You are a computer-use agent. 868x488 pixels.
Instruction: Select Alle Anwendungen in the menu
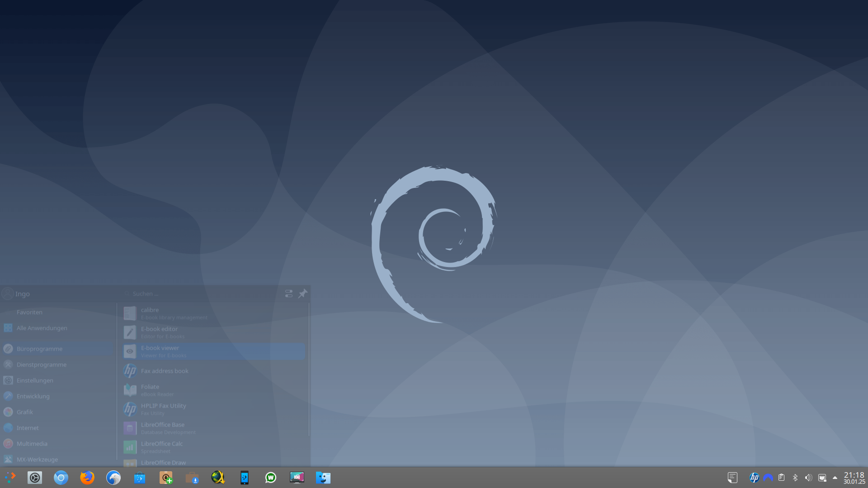pyautogui.click(x=42, y=328)
